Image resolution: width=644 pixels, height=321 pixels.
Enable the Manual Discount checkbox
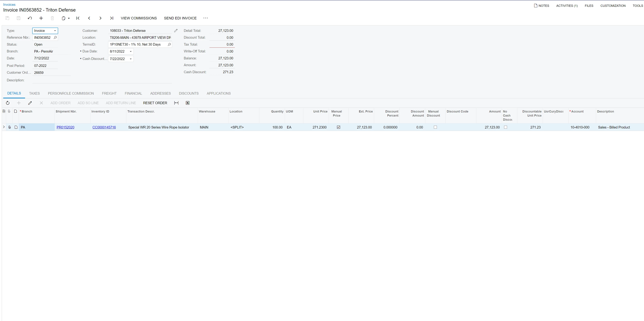coord(435,127)
